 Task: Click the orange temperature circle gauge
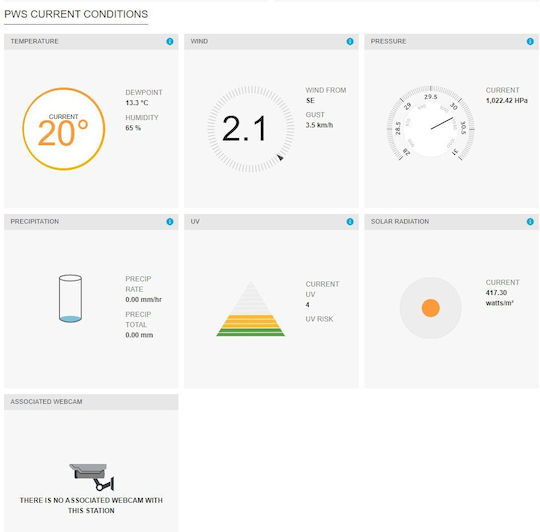tap(64, 129)
